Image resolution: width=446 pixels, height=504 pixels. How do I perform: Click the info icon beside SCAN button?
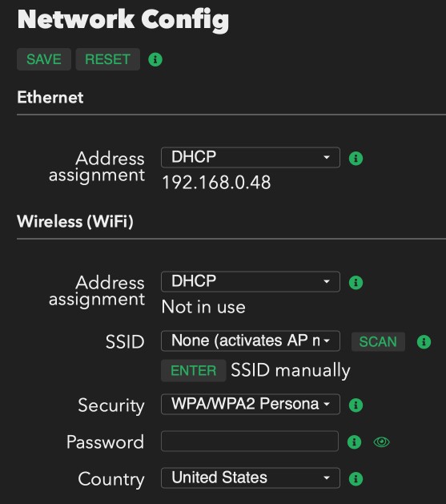(x=424, y=341)
